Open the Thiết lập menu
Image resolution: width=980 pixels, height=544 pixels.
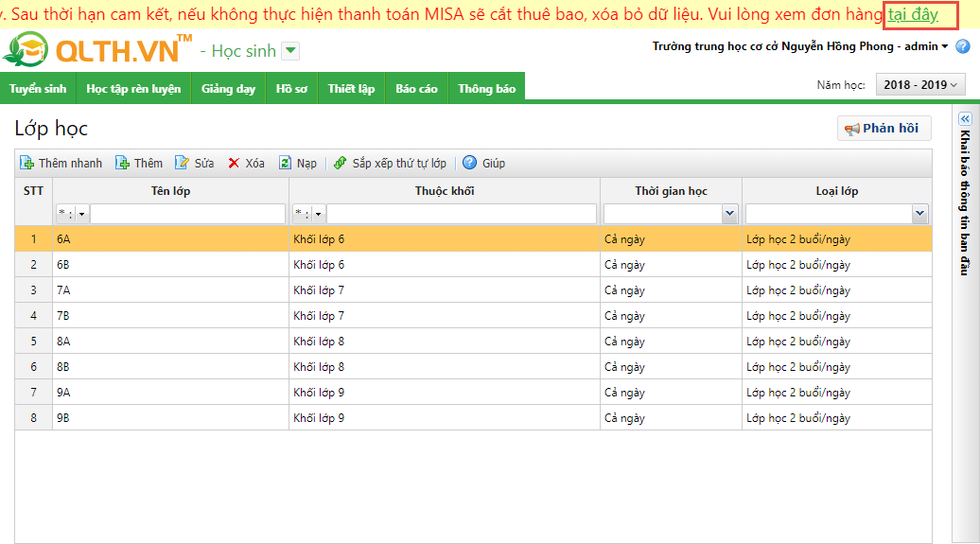pyautogui.click(x=351, y=88)
